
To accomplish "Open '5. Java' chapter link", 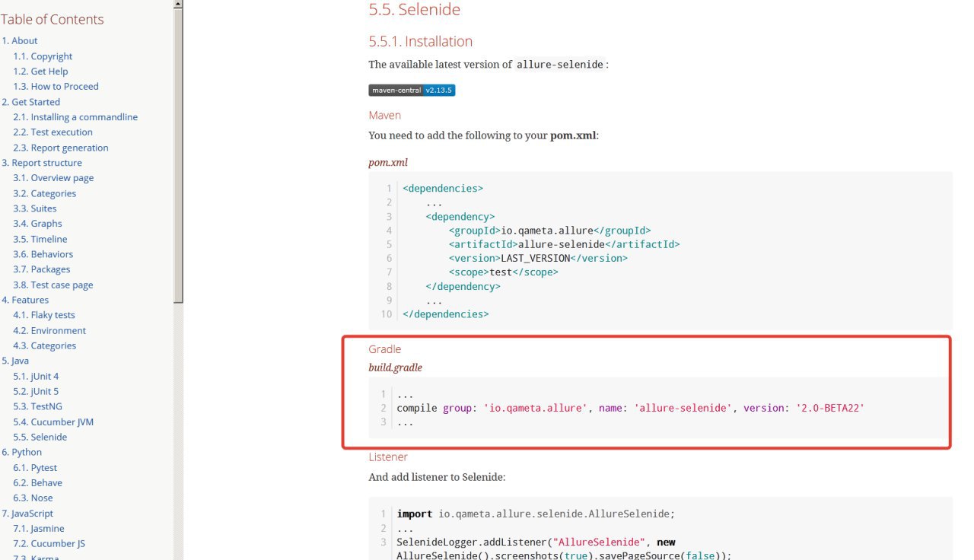I will click(15, 361).
